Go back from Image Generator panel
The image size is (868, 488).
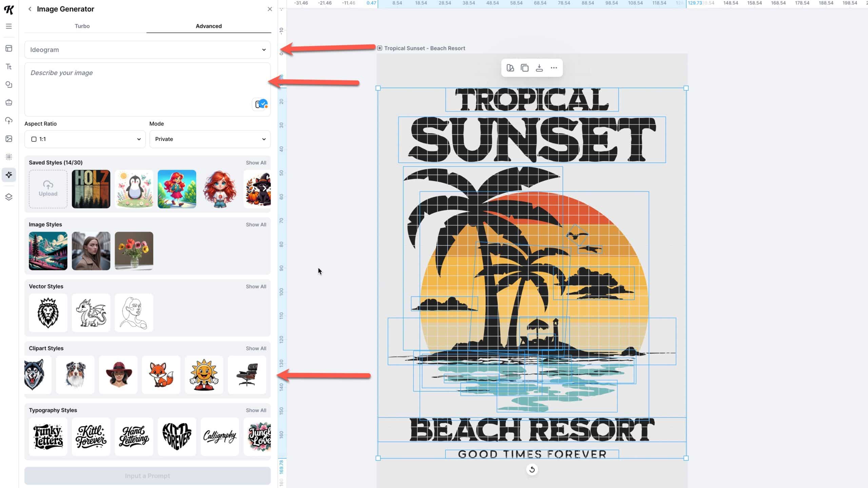pos(30,9)
